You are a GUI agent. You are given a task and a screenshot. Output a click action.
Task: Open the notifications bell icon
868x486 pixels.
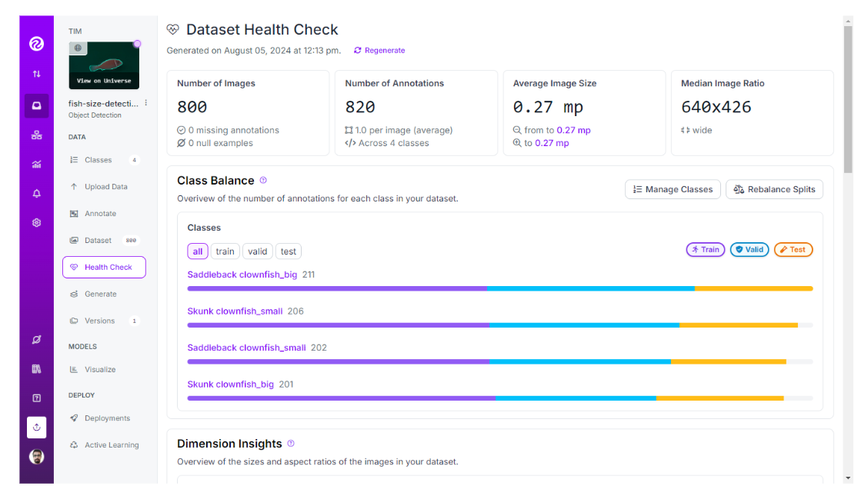click(36, 194)
